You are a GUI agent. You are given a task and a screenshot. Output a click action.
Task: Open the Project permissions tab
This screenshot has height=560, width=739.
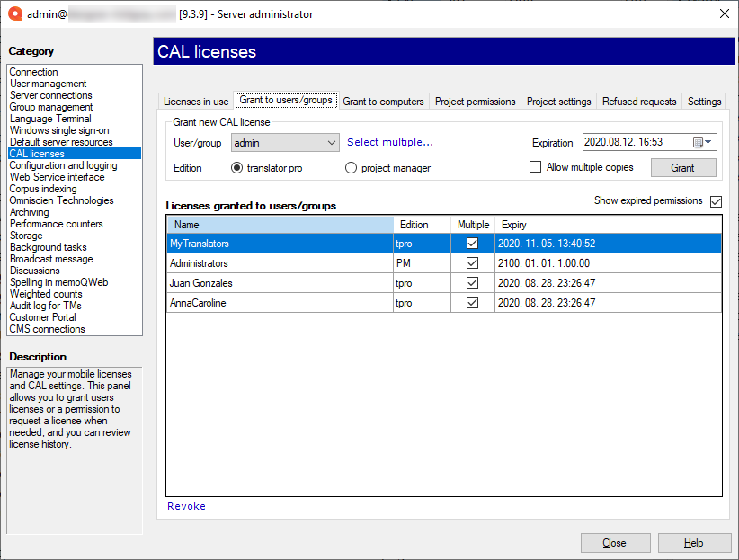(x=475, y=102)
